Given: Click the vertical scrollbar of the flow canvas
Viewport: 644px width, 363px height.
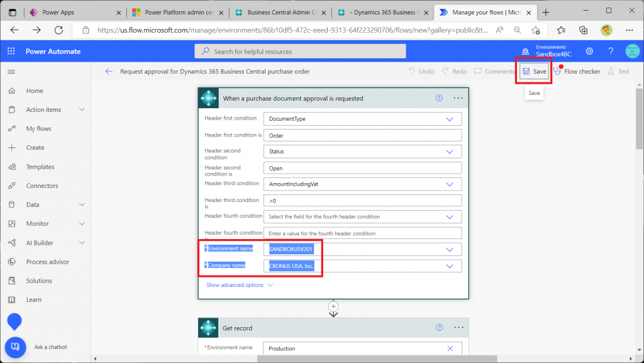Looking at the screenshot, I should pos(639,119).
